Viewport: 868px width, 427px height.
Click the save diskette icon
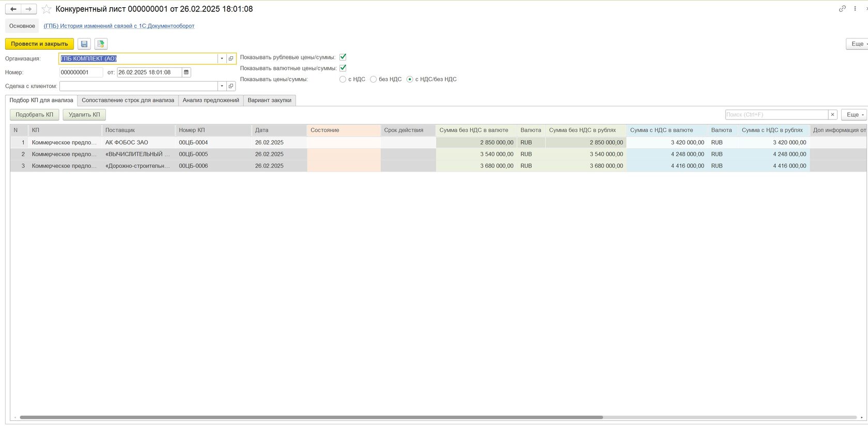coord(84,44)
